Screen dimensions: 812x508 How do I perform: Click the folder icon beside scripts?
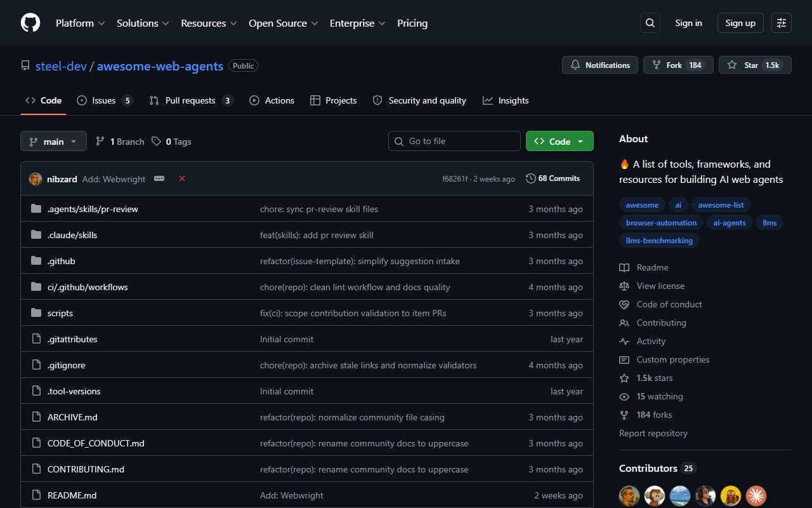pyautogui.click(x=36, y=313)
